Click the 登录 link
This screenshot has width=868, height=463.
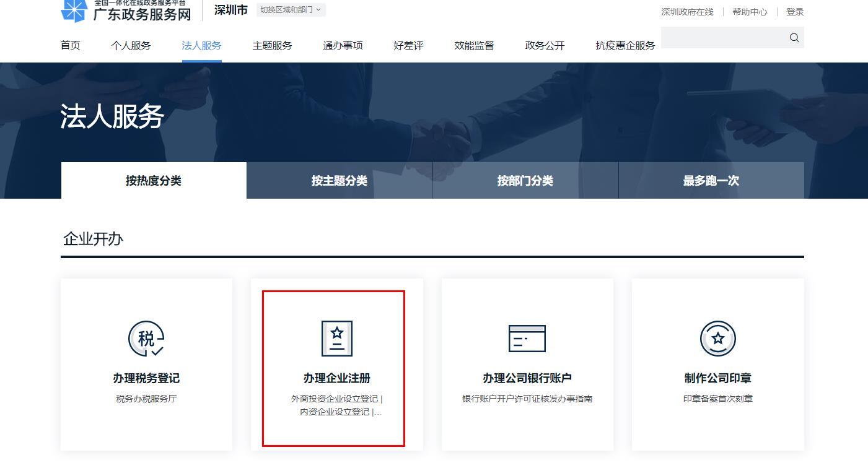point(795,12)
